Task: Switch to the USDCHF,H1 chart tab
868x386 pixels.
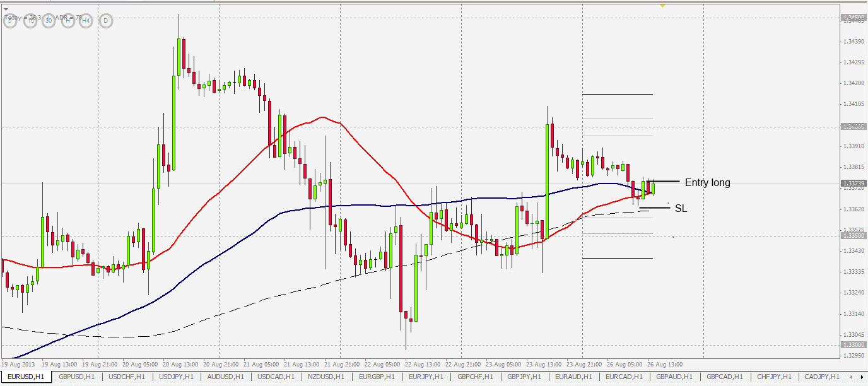Action: (x=127, y=377)
